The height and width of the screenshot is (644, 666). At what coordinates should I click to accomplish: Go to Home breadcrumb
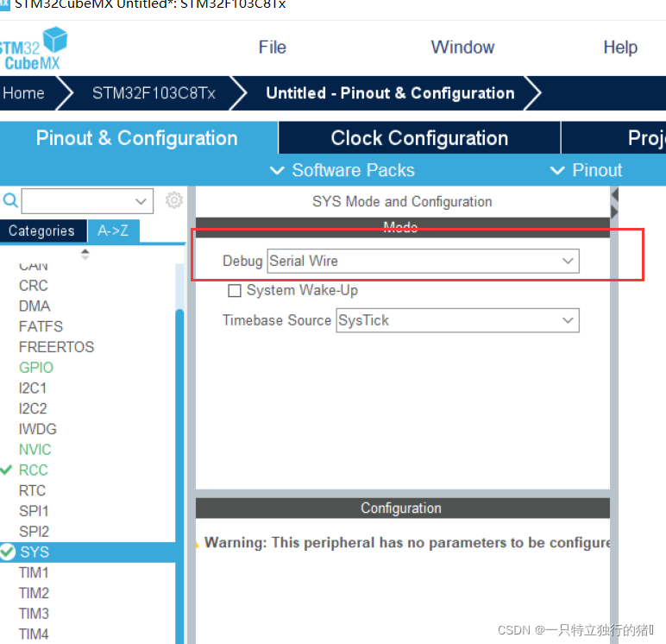tap(23, 93)
